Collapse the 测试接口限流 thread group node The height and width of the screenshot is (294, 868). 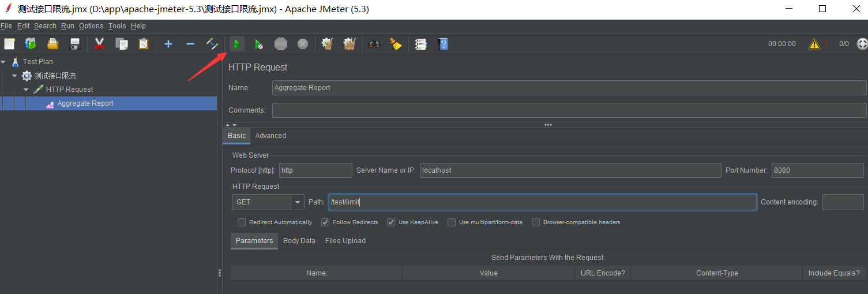point(14,76)
